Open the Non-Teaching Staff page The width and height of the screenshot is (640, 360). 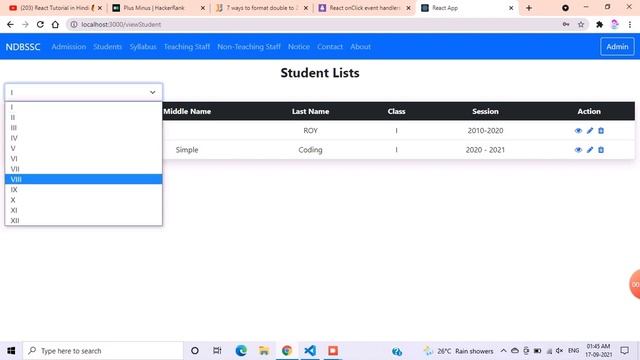pyautogui.click(x=249, y=47)
